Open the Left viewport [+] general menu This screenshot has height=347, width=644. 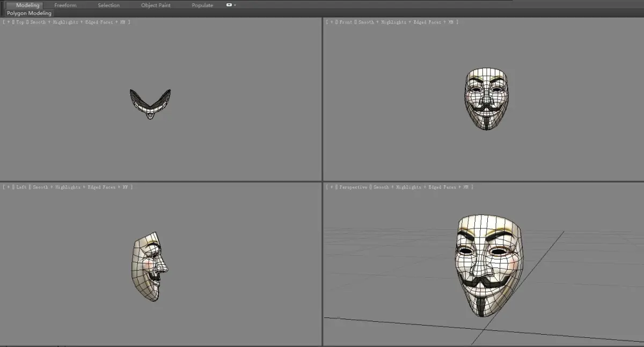pos(8,187)
